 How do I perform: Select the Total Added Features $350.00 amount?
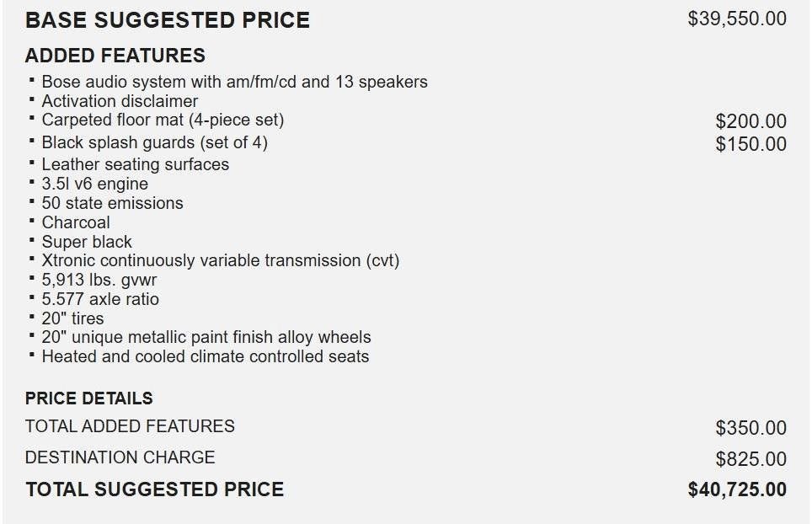[x=751, y=428]
